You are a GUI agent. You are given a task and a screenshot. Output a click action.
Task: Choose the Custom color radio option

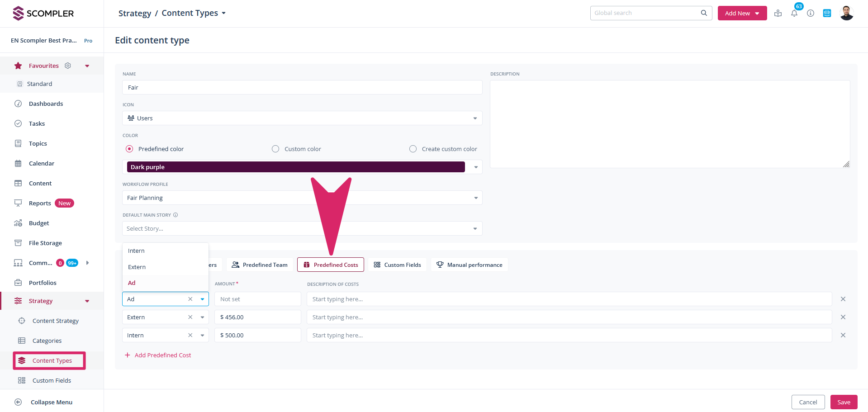click(275, 149)
